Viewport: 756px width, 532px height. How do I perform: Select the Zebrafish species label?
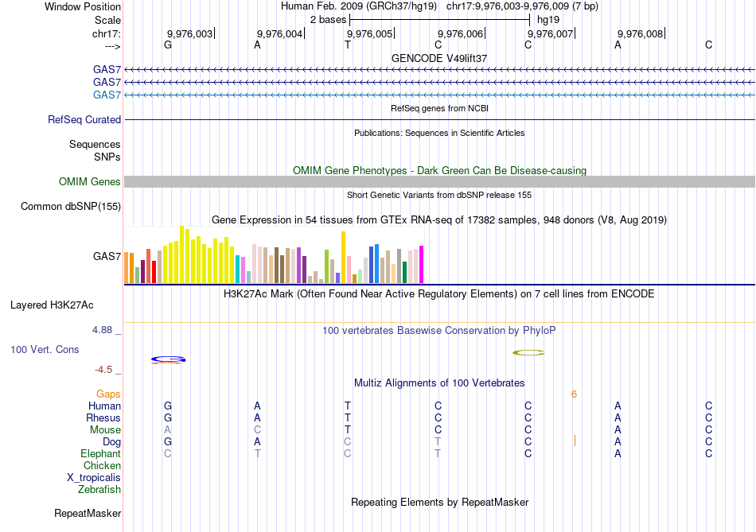click(x=99, y=490)
